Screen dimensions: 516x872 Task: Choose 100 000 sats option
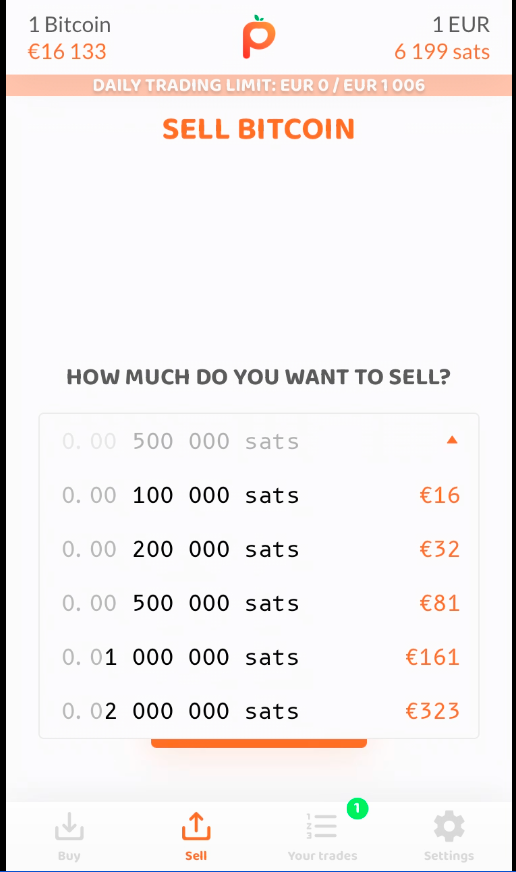(259, 495)
